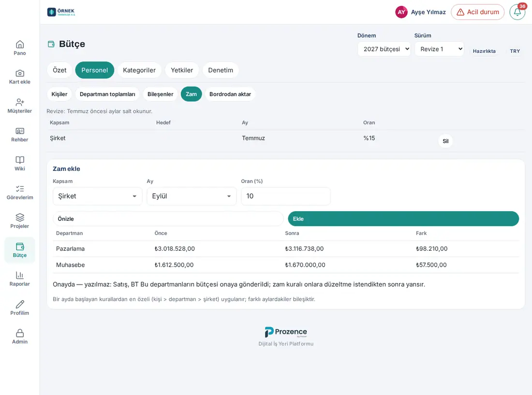Open the Yetkiler tab

coord(182,70)
